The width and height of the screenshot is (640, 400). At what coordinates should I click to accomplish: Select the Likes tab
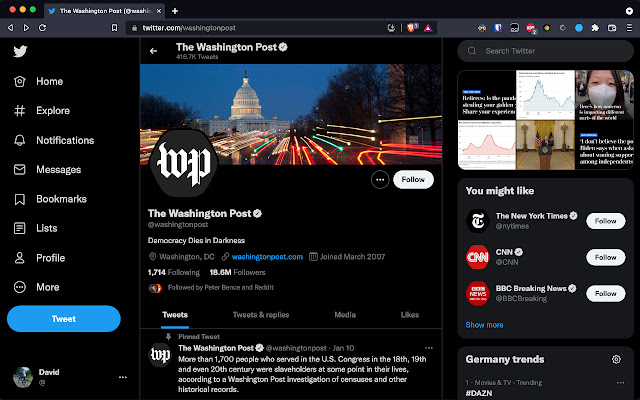point(410,314)
